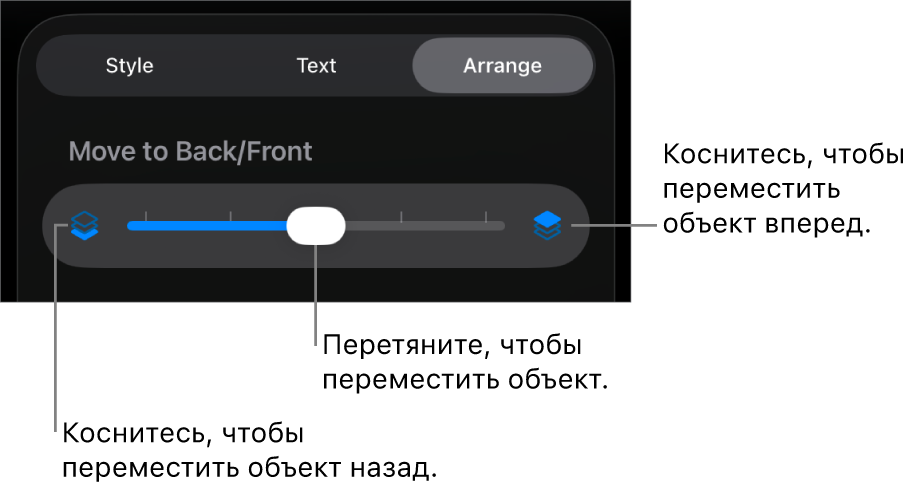The height and width of the screenshot is (492, 915).
Task: Click the slider track between first and second ticks
Action: [188, 226]
